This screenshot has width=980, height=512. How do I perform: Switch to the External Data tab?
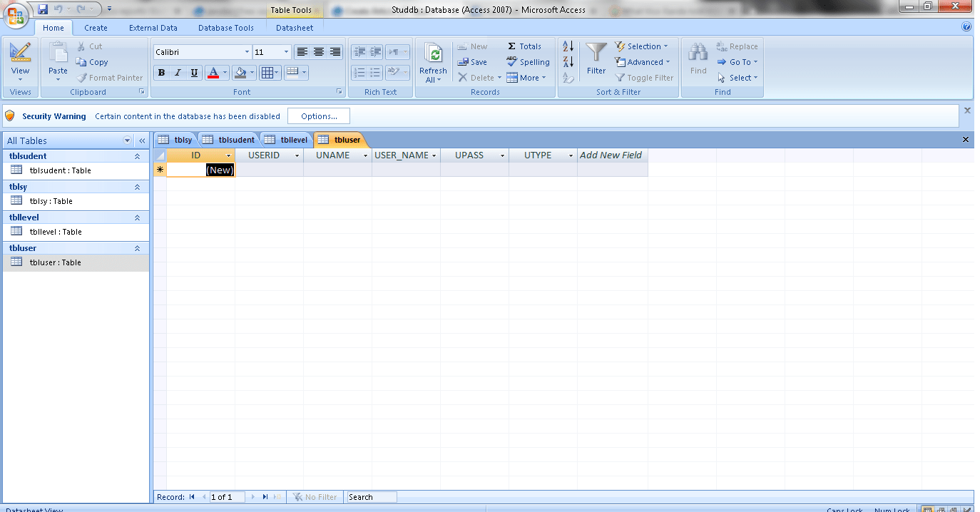(x=153, y=28)
